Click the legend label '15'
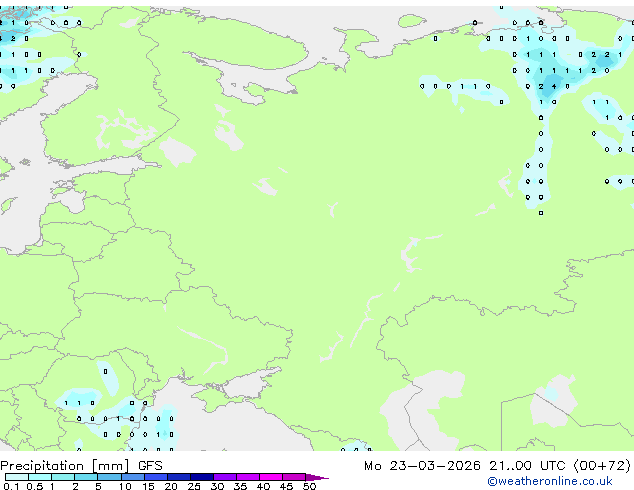The image size is (634, 490). pyautogui.click(x=148, y=486)
